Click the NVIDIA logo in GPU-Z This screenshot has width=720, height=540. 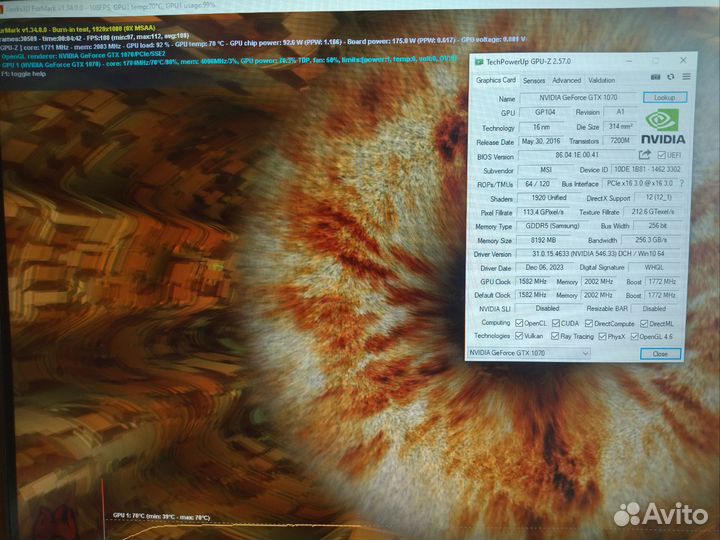tap(663, 126)
